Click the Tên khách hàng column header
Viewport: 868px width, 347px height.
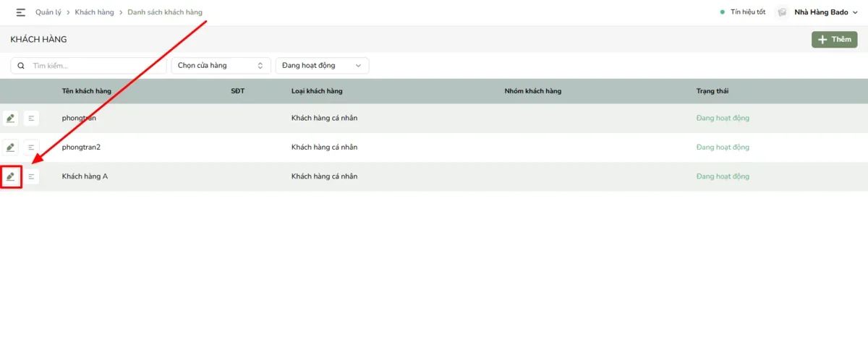tap(87, 91)
